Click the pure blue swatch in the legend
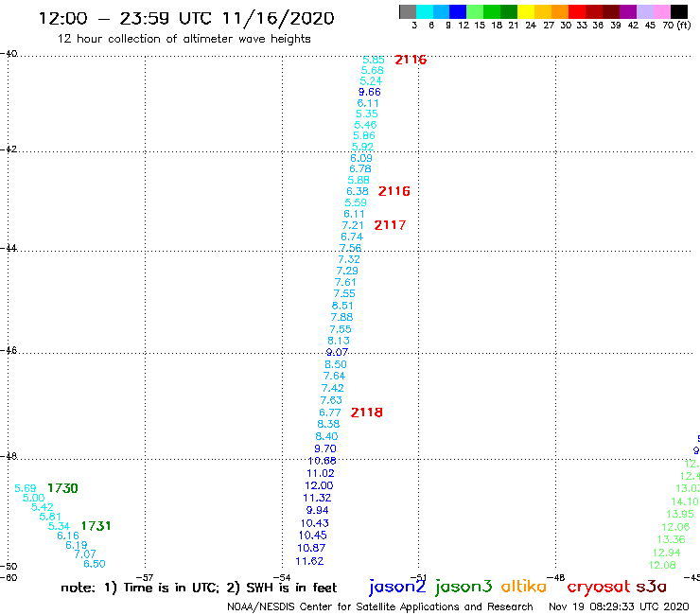This screenshot has height=615, width=700. click(x=458, y=11)
